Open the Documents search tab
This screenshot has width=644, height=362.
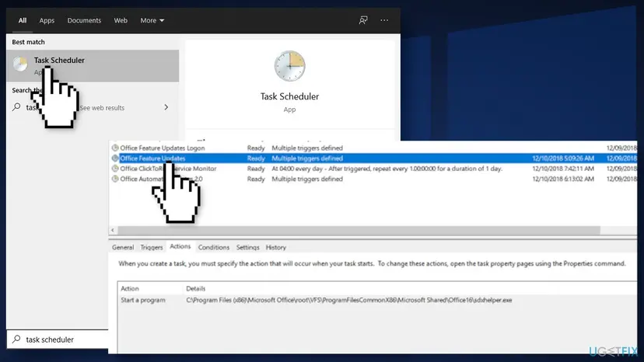[84, 20]
